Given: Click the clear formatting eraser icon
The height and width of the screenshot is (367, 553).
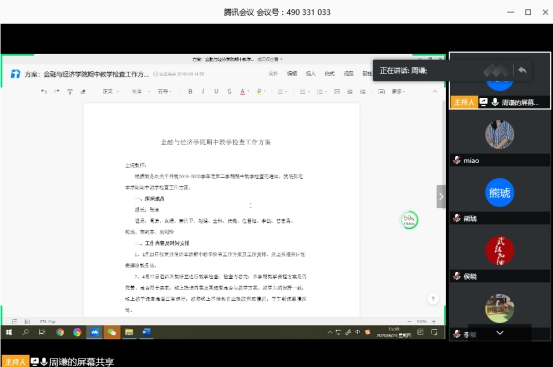Looking at the screenshot, I should click(x=83, y=92).
